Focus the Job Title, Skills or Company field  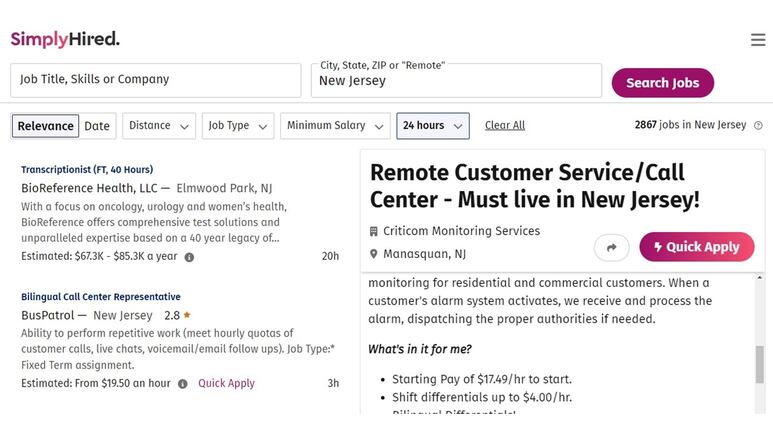pos(156,80)
